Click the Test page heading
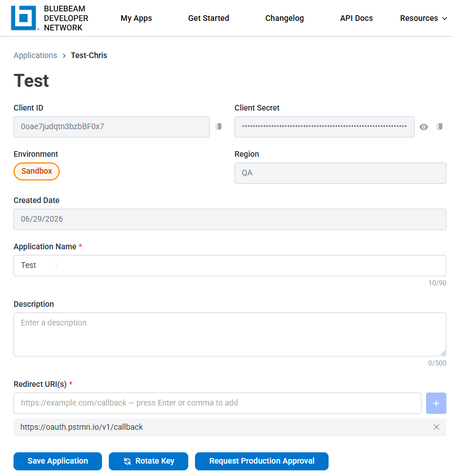452x476 pixels. tap(31, 81)
